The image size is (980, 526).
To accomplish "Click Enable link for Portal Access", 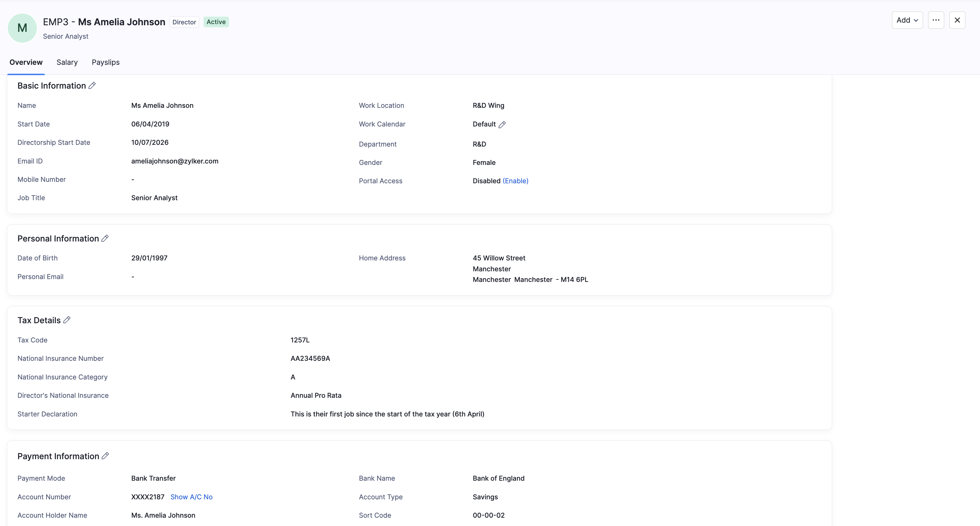I will point(516,181).
